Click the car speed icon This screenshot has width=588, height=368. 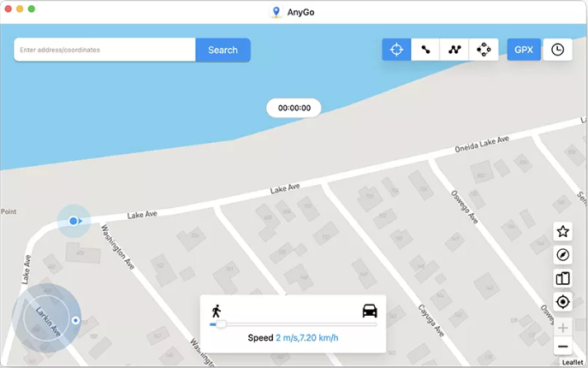coord(370,311)
